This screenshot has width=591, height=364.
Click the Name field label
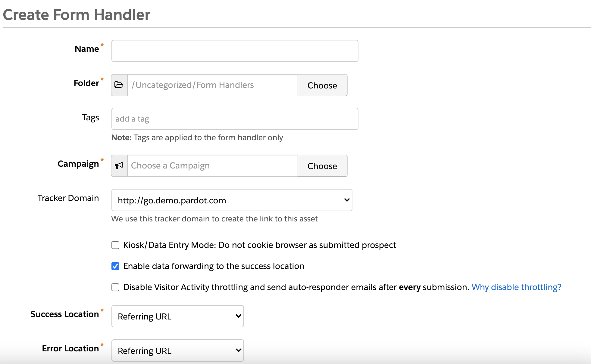(x=87, y=49)
